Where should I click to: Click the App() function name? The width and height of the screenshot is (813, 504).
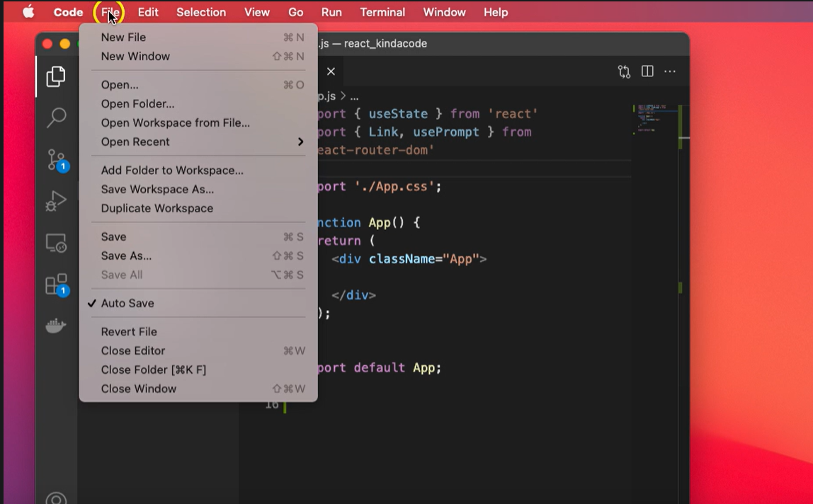(386, 222)
